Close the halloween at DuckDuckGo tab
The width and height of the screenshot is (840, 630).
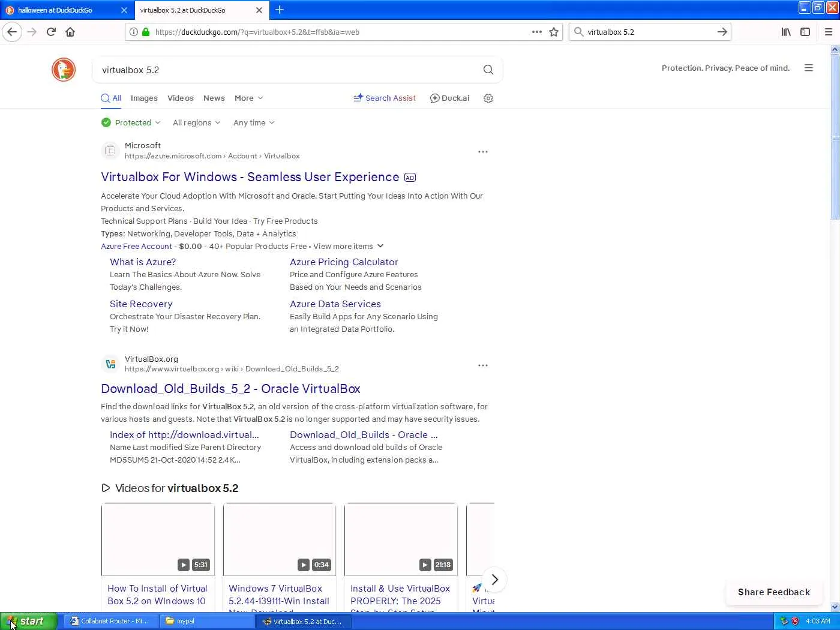(124, 10)
